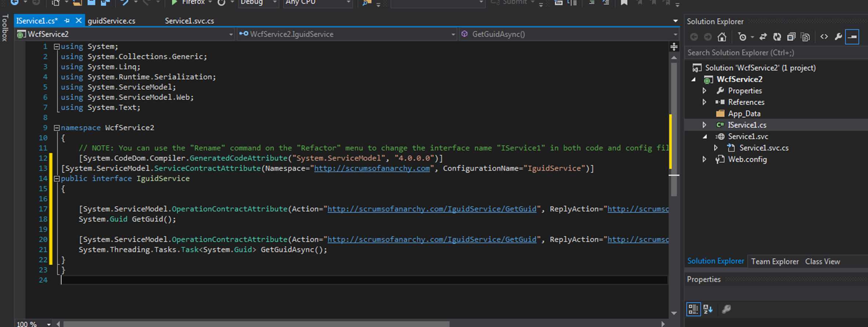Click the References node icon in tree

720,102
